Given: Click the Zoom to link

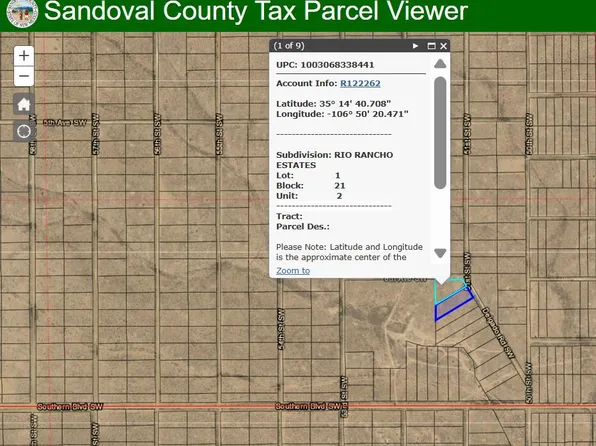Looking at the screenshot, I should click(293, 271).
